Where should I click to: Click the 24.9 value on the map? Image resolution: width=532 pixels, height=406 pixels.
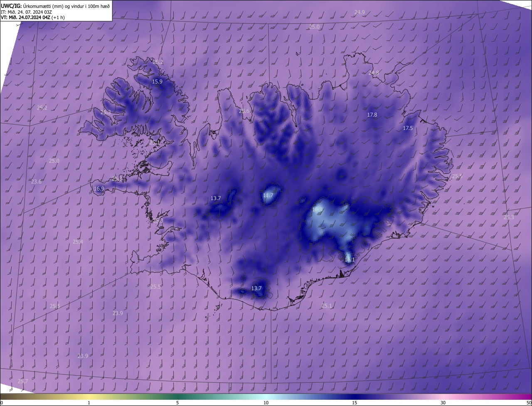click(360, 12)
